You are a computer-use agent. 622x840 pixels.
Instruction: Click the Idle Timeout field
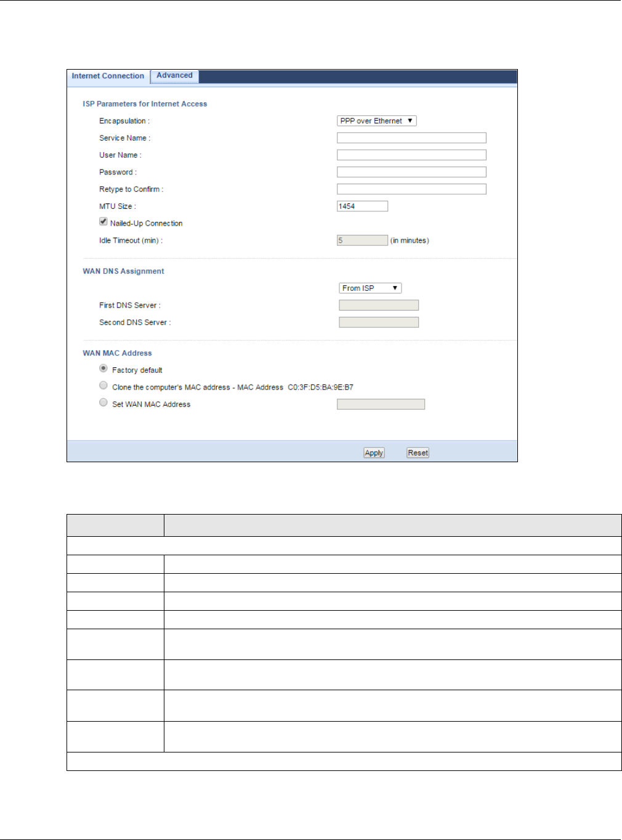[362, 240]
